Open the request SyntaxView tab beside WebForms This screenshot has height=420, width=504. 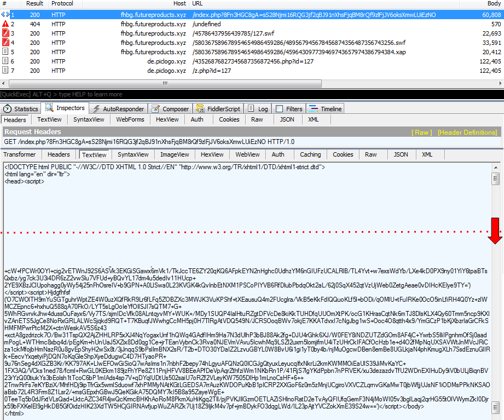tap(89, 119)
